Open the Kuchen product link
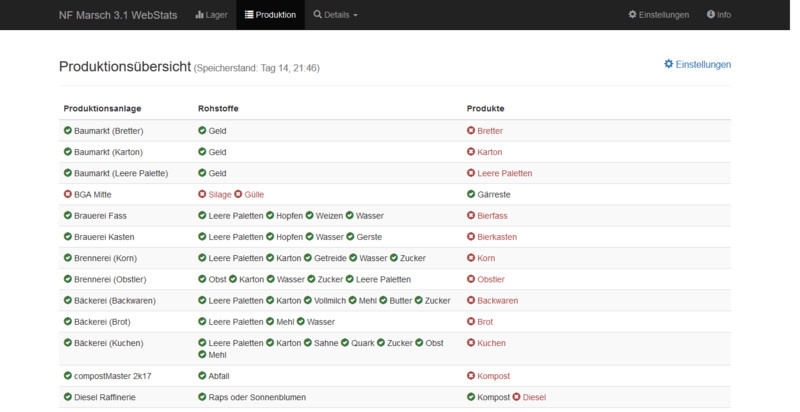Viewport: 800px width, 412px height. 491,343
